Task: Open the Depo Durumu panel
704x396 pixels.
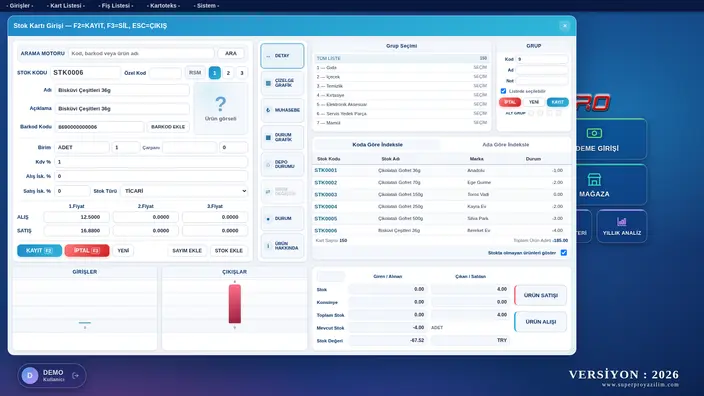Action: [x=282, y=164]
